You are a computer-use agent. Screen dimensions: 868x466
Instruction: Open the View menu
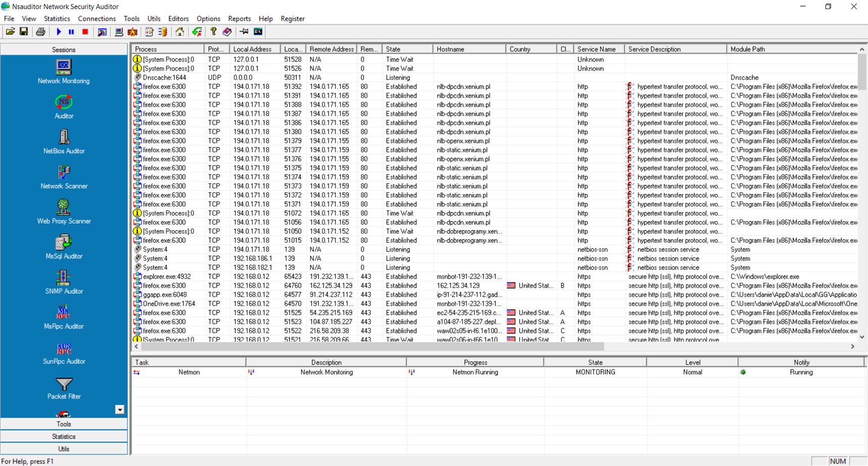tap(29, 19)
